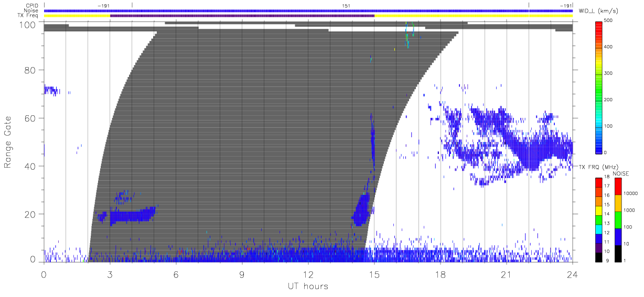
Task: Click the colored streak near 16.5 UT, gate 95
Action: click(x=407, y=35)
